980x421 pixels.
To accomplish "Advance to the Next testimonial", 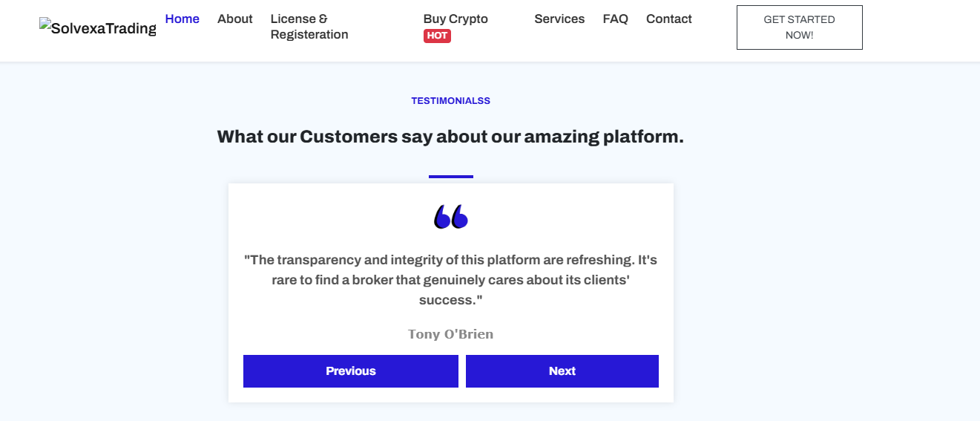I will [x=562, y=371].
